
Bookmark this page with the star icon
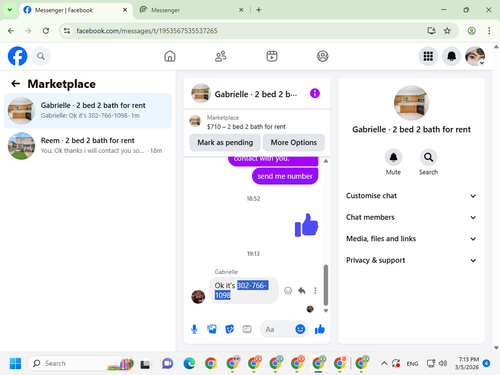tap(447, 31)
